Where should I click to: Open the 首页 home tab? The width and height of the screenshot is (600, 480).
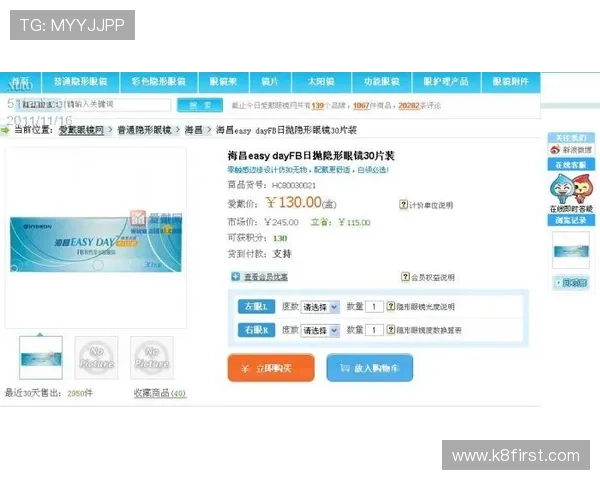(x=21, y=82)
